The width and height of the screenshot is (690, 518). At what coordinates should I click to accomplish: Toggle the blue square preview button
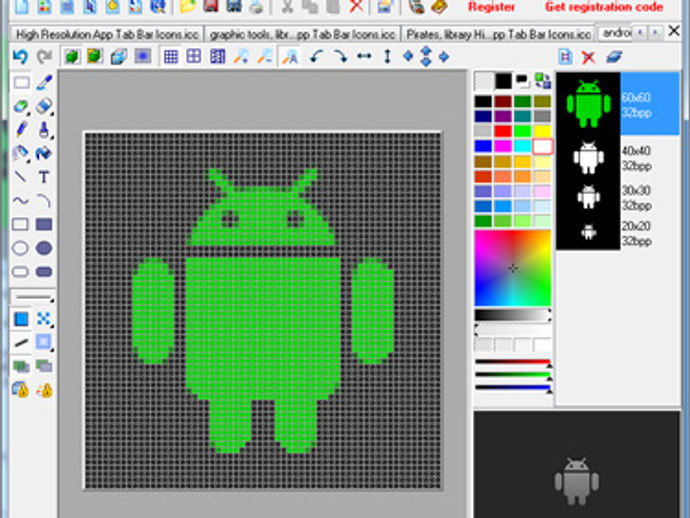(143, 56)
